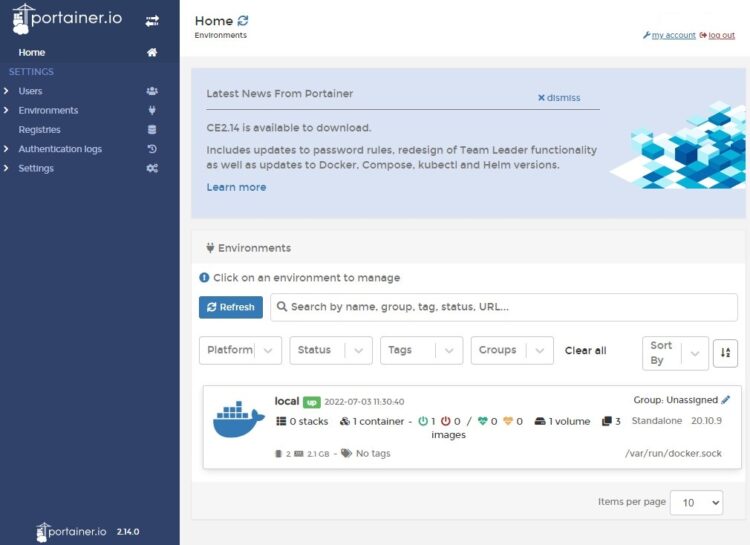750x545 pixels.
Task: Click the refresh icon next to Home title
Action: [243, 21]
